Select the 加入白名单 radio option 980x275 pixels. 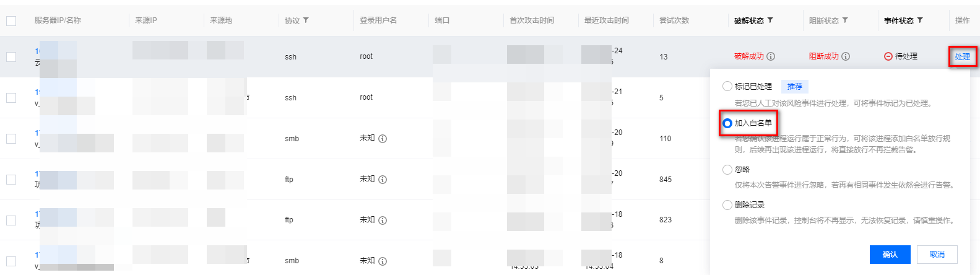click(727, 123)
